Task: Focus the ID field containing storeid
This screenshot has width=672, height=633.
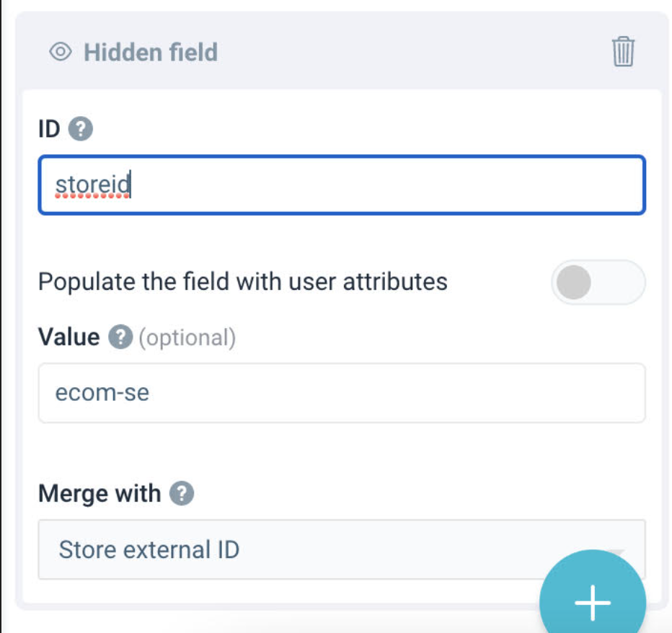Action: (342, 185)
